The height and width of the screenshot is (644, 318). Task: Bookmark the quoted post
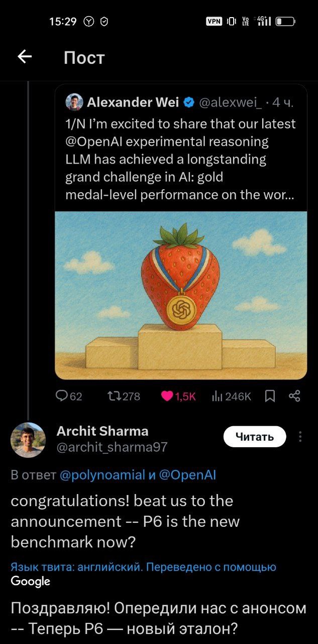270,396
